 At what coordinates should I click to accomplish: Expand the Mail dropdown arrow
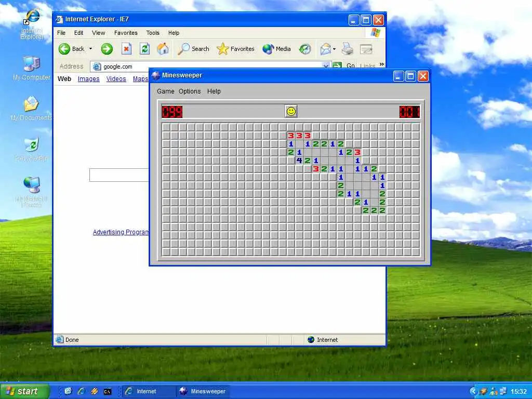click(x=334, y=49)
